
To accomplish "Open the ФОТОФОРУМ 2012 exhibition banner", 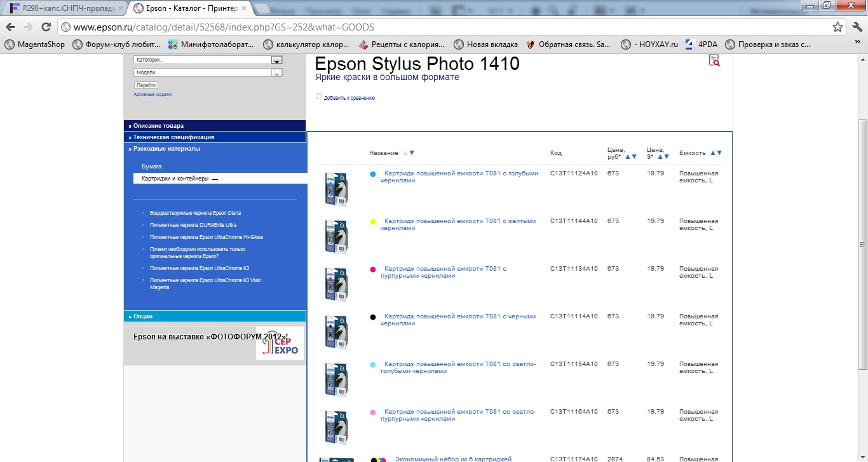I will [x=215, y=344].
